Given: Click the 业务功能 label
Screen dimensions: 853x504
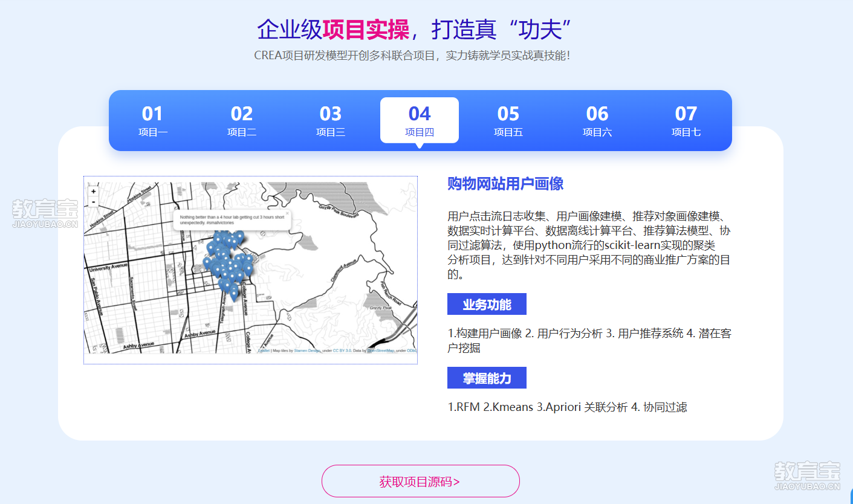Looking at the screenshot, I should coord(487,305).
